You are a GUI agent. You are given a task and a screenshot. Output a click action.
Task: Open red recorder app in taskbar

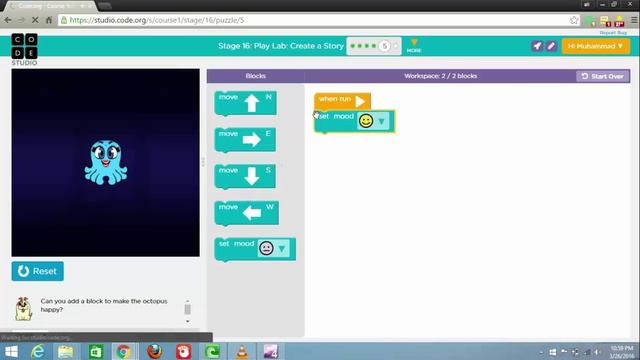[183, 351]
